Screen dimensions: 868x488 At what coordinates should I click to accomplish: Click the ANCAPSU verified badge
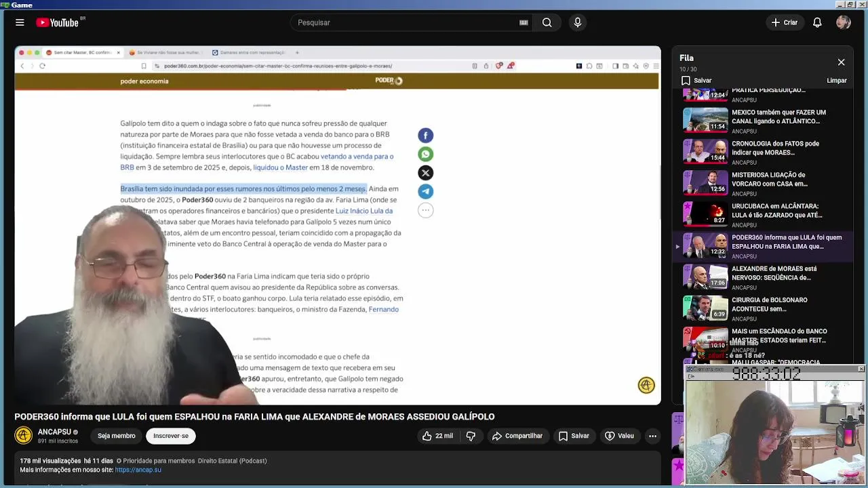pos(75,432)
